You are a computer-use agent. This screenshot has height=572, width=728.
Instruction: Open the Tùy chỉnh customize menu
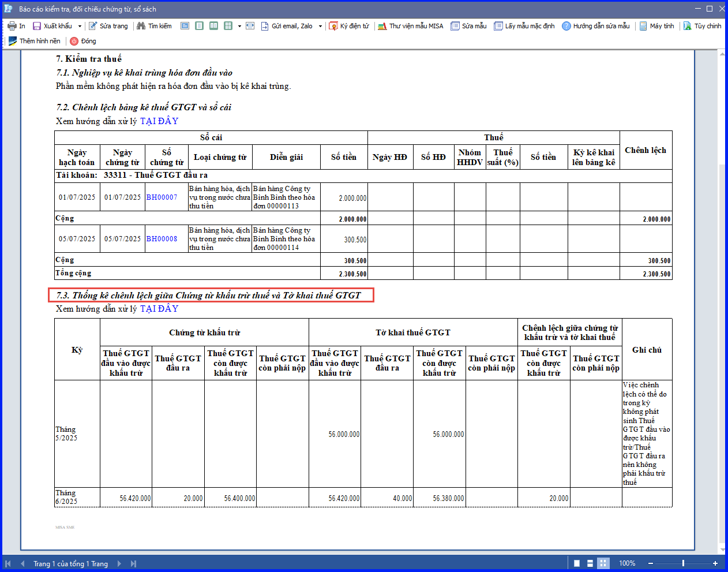pos(703,26)
